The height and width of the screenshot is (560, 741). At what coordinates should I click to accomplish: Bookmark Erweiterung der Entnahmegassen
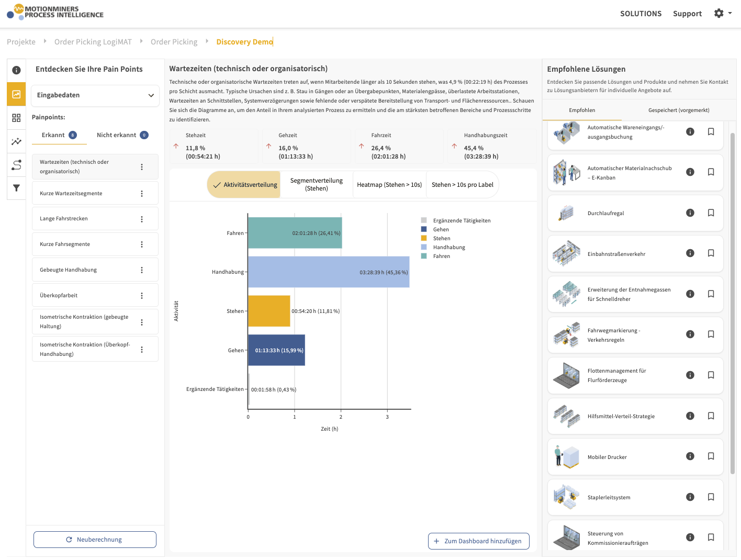711,294
